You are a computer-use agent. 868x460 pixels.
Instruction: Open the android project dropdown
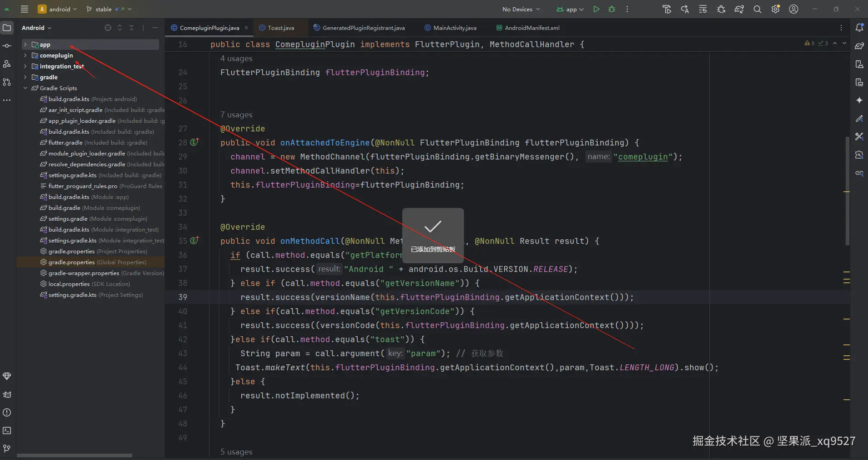click(58, 9)
